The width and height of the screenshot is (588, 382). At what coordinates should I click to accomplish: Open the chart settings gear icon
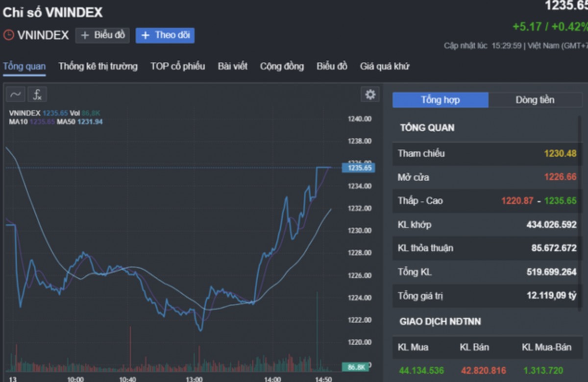pos(370,94)
